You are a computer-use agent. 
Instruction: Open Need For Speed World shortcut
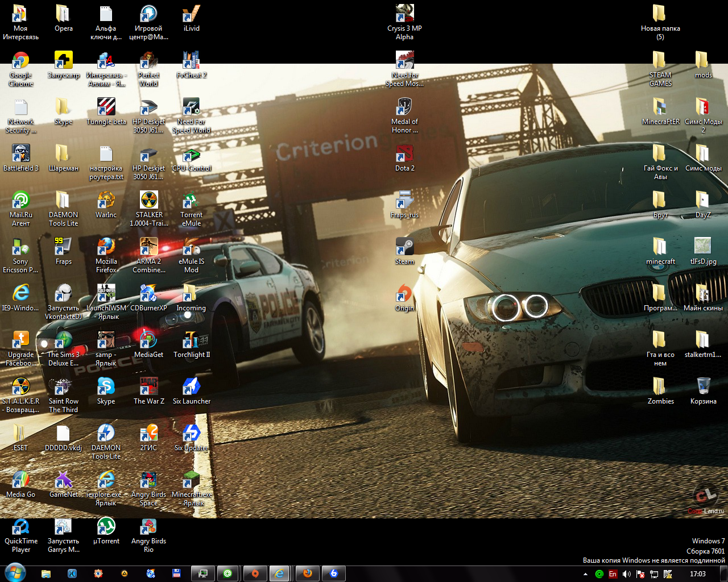[192, 107]
